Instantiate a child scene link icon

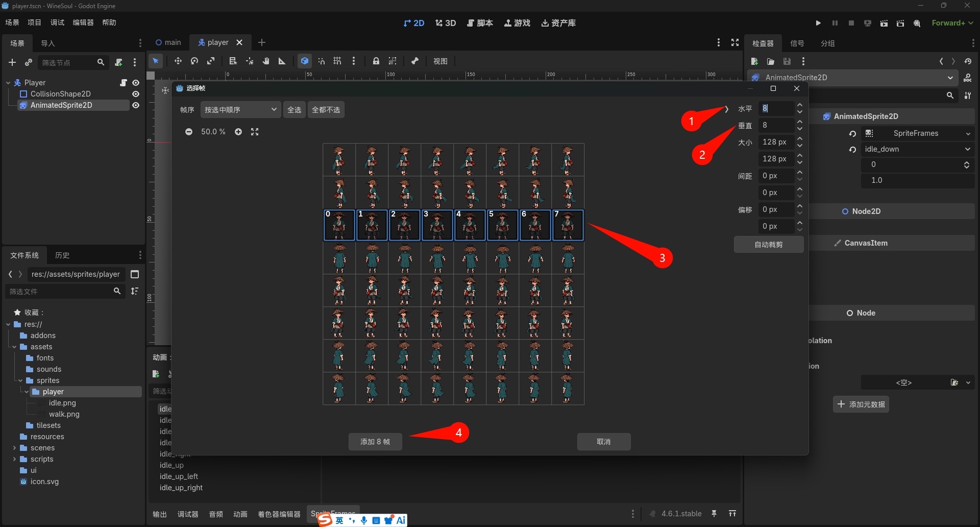(29, 62)
